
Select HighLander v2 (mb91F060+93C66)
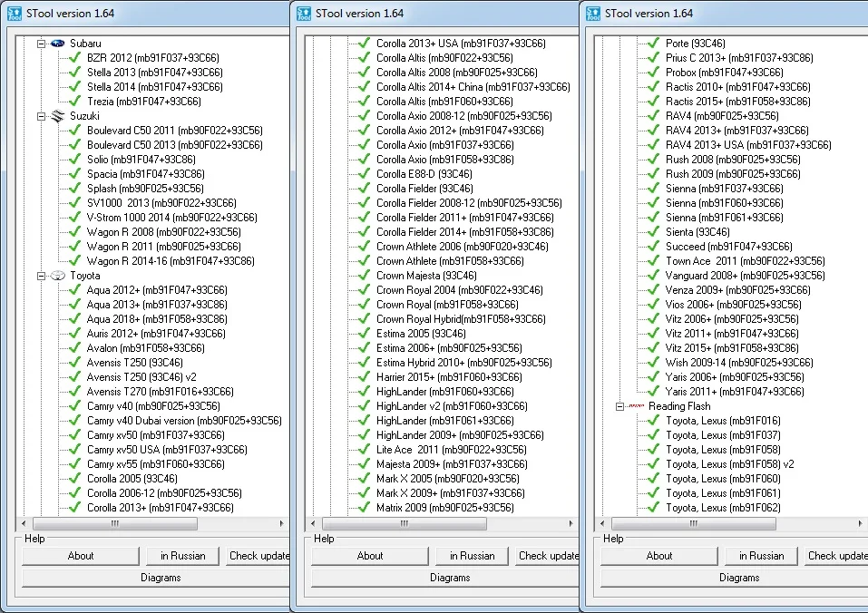click(x=452, y=406)
